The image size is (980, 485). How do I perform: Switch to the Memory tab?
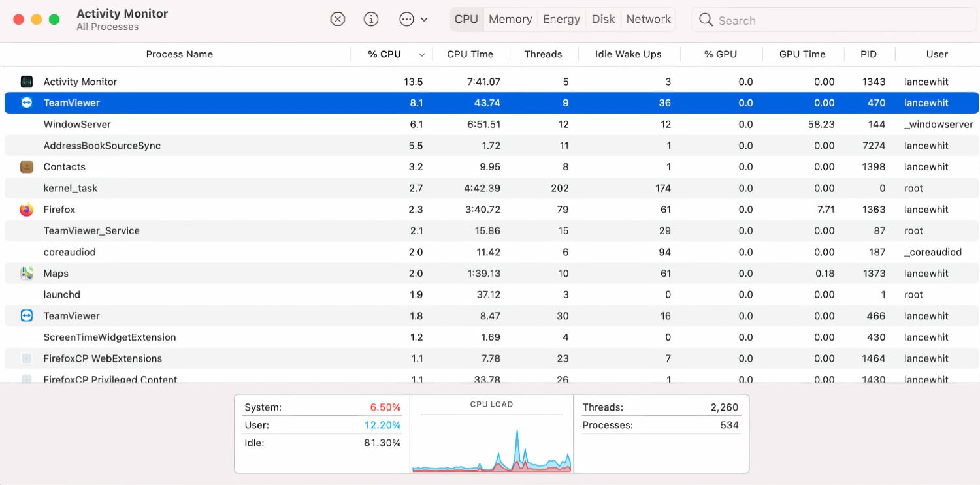510,19
